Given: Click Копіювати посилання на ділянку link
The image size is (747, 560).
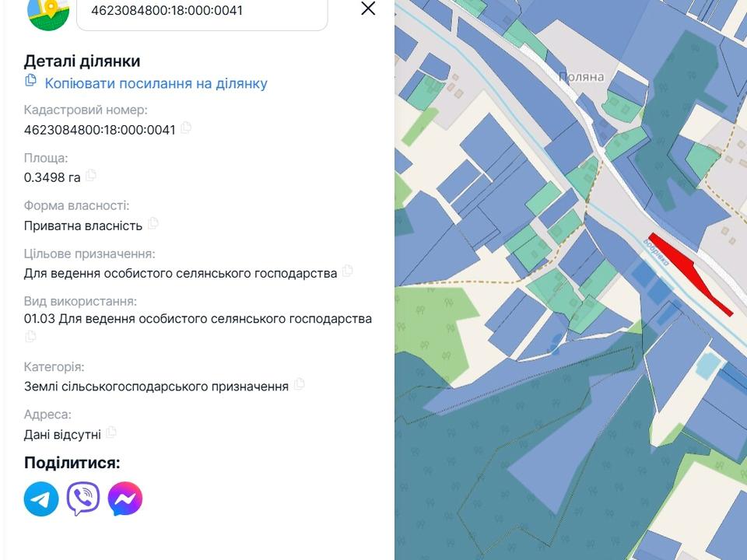Looking at the screenshot, I should 156,83.
